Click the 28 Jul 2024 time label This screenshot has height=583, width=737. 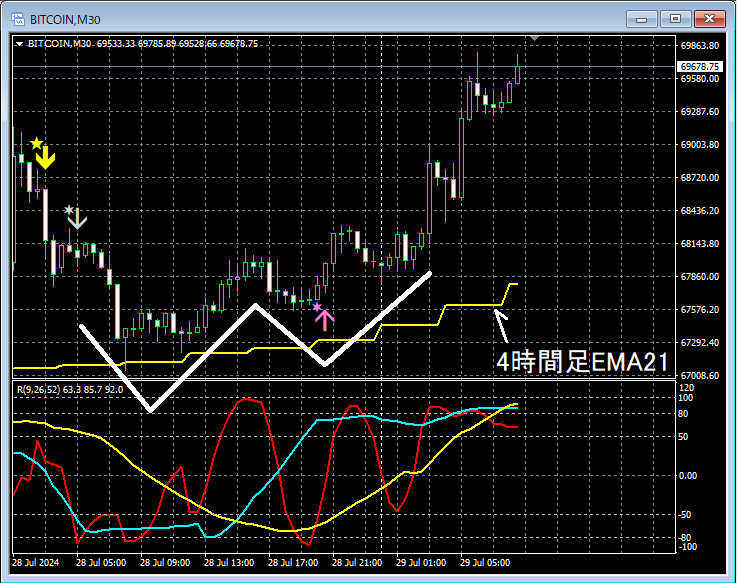[36, 562]
